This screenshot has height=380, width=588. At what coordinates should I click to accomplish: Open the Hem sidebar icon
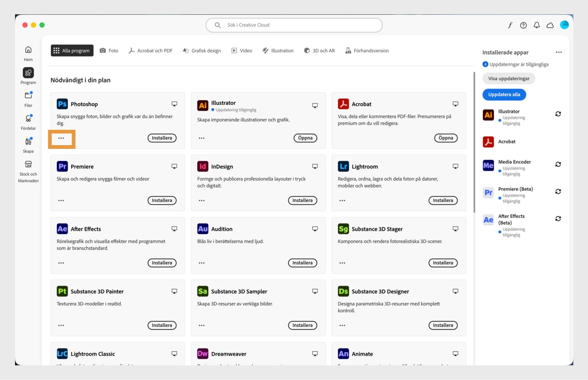click(28, 50)
